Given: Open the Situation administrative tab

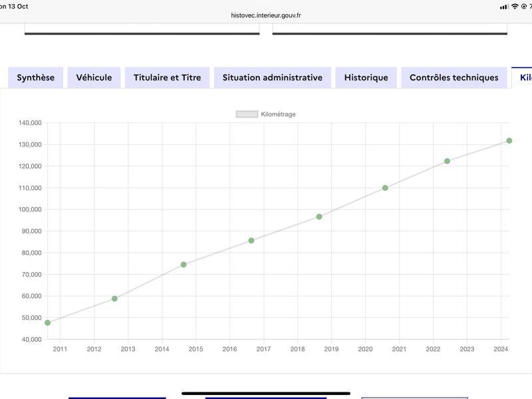Looking at the screenshot, I should pyautogui.click(x=273, y=78).
